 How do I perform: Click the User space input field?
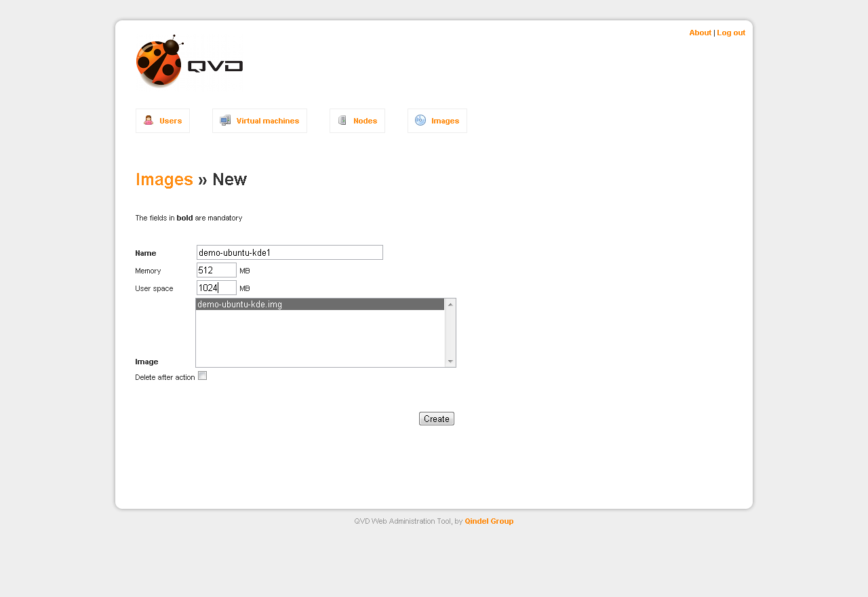[x=216, y=288]
